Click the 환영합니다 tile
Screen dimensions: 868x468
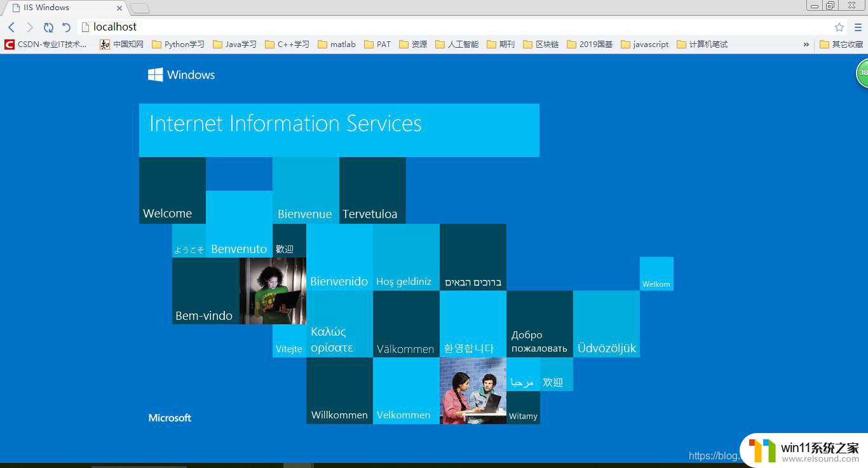(473, 324)
